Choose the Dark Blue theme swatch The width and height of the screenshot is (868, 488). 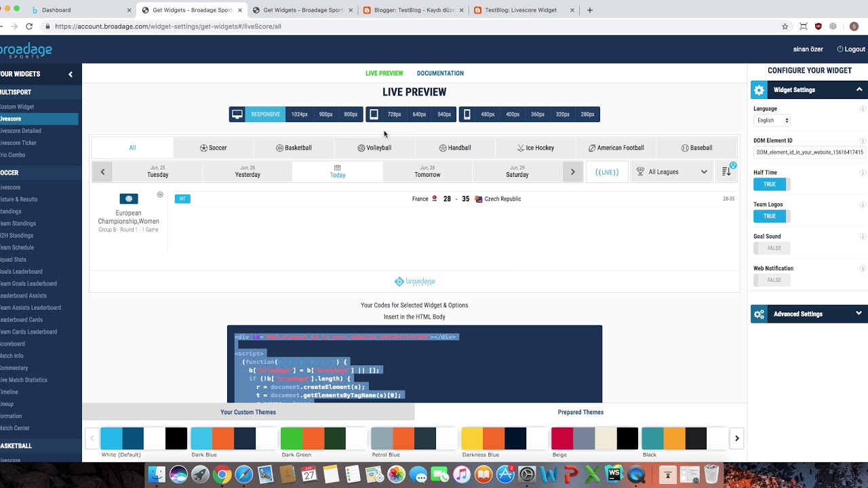click(234, 439)
